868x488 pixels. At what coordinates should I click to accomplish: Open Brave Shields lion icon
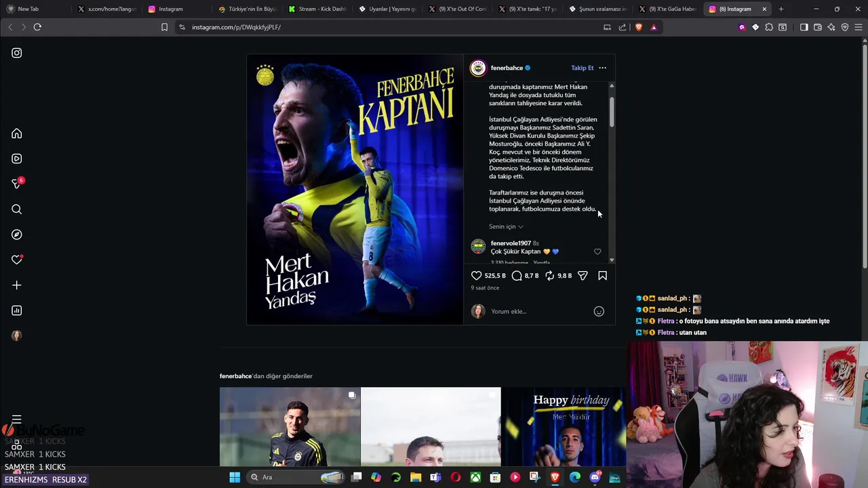tap(638, 27)
